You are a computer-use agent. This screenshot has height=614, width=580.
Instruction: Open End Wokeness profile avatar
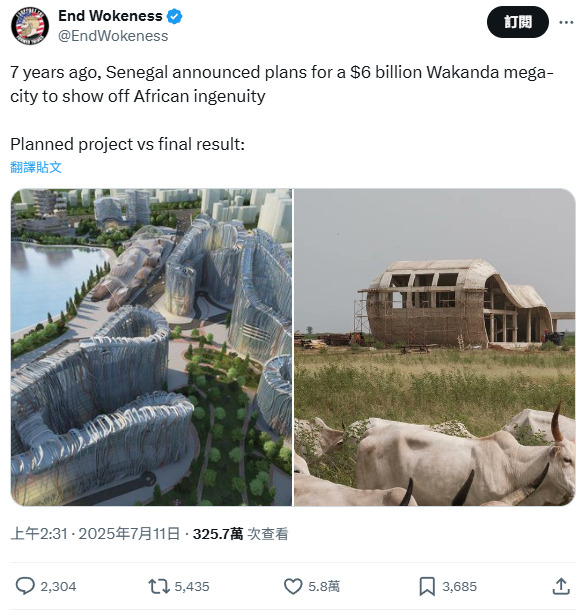pyautogui.click(x=30, y=26)
